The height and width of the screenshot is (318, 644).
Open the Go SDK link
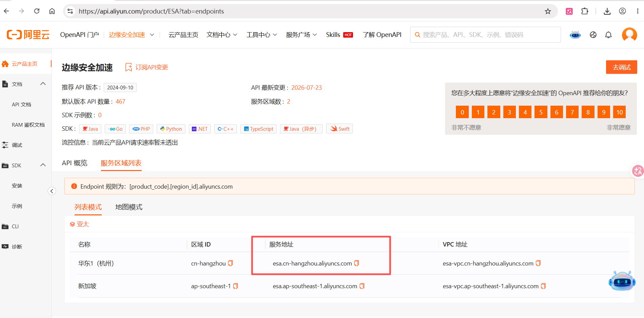point(116,129)
